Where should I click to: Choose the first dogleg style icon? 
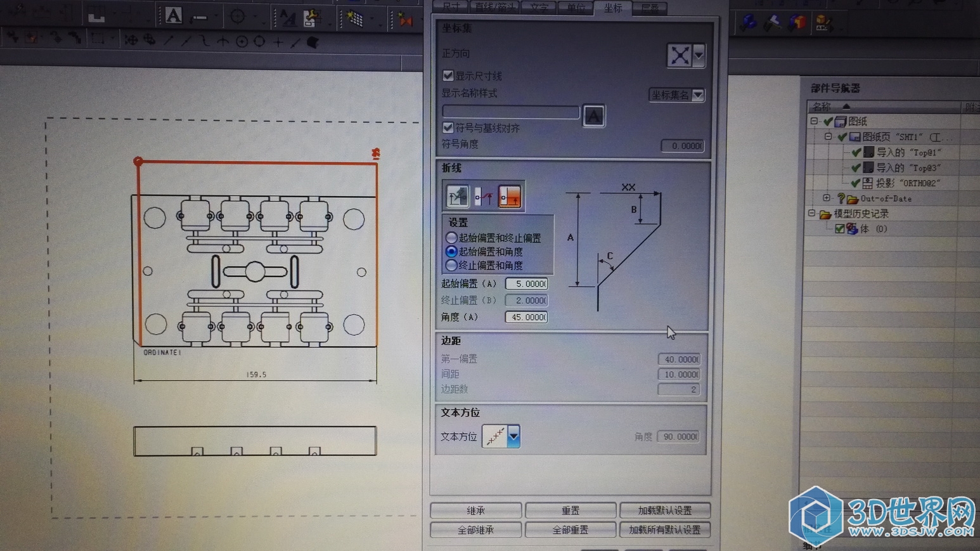457,196
